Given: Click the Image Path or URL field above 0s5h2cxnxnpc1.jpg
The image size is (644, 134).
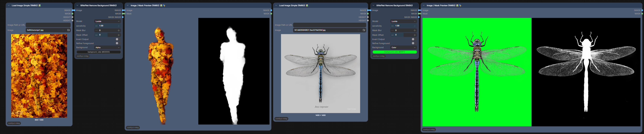Looking at the screenshot, I should [x=48, y=25].
